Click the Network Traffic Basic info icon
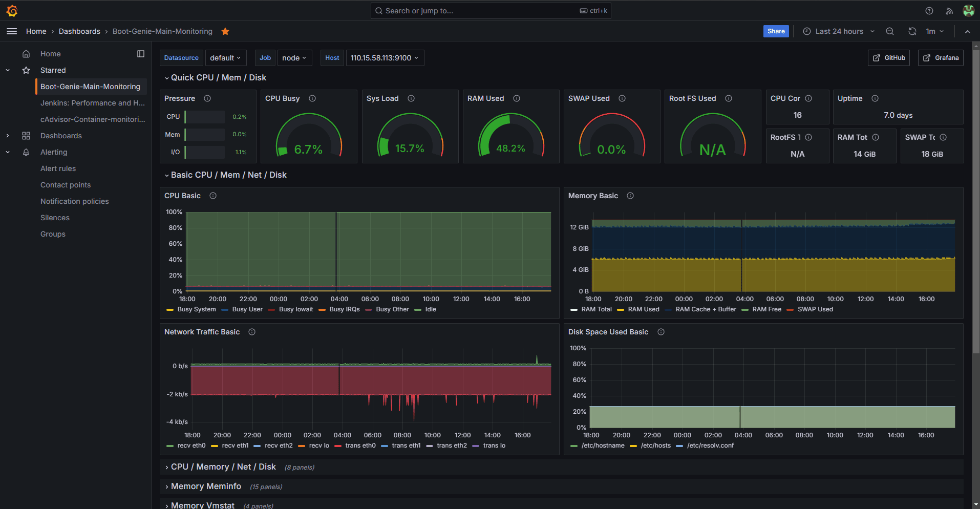This screenshot has height=509, width=980. coord(252,332)
